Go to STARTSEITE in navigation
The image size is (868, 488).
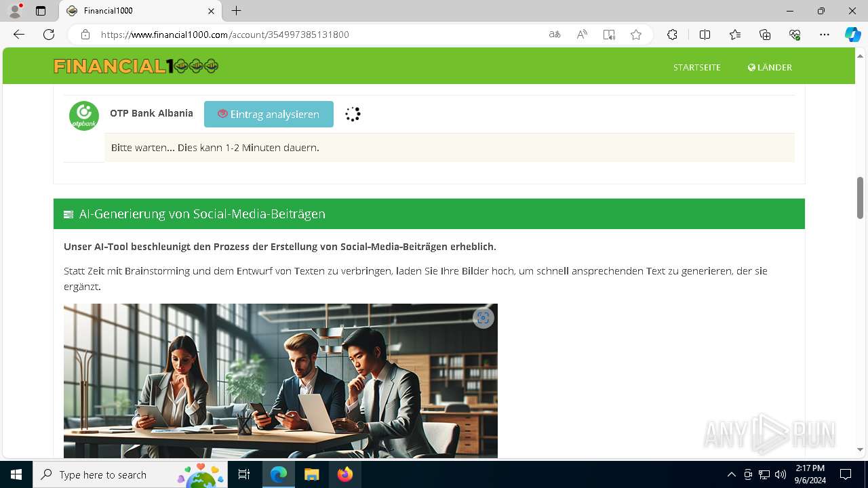coord(697,67)
